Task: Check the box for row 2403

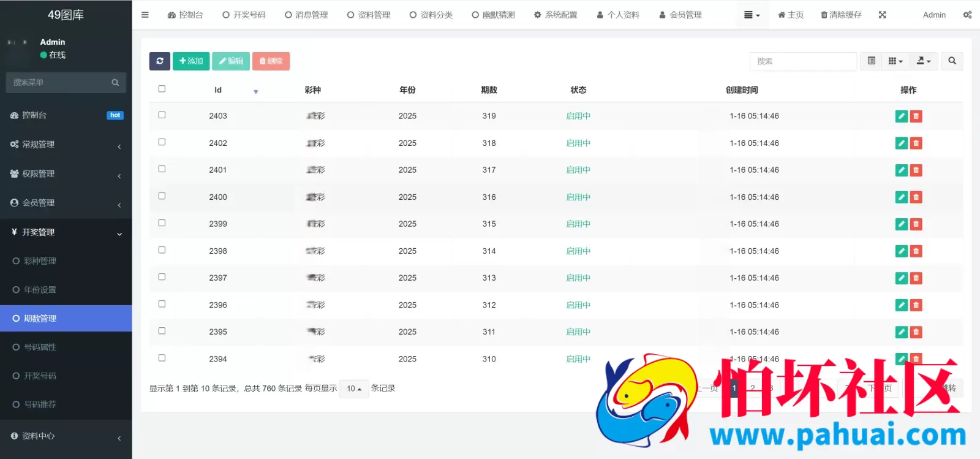Action: click(x=162, y=115)
